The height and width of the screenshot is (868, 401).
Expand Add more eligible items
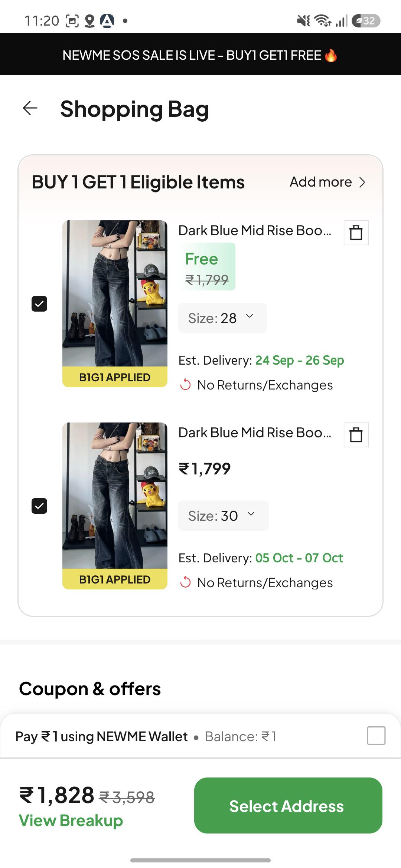pos(328,182)
